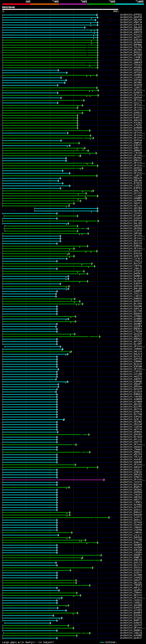
Task: Click the cyan ~100% identity legend segment
Action: click(x=130, y=4)
